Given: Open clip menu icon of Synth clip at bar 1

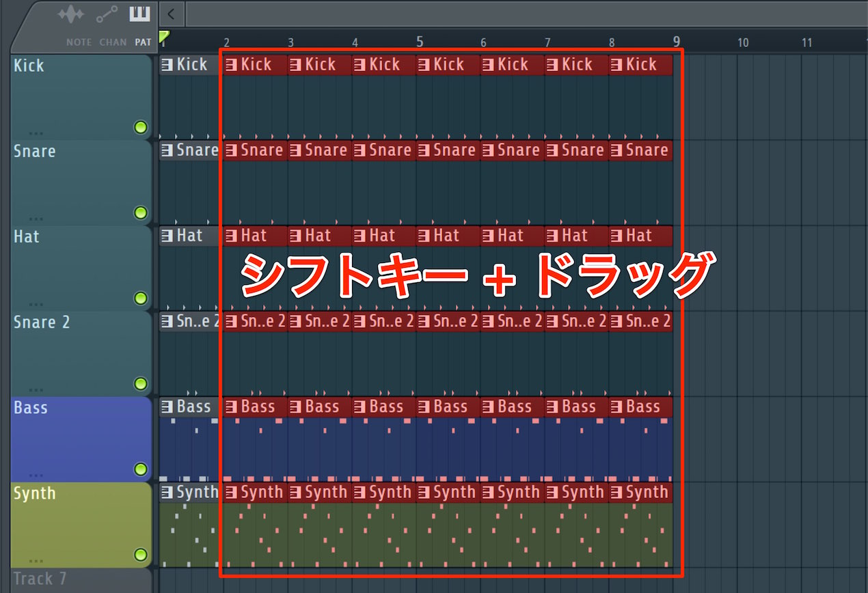Looking at the screenshot, I should coord(167,493).
